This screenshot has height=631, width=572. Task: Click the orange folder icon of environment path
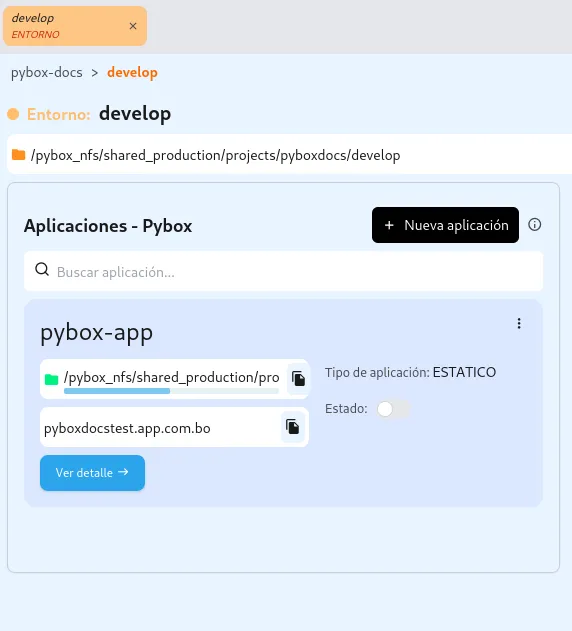click(19, 155)
